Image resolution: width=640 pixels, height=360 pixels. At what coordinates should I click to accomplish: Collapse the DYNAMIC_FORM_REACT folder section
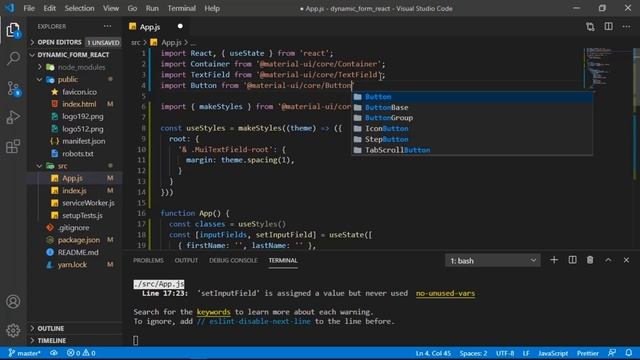coord(75,55)
